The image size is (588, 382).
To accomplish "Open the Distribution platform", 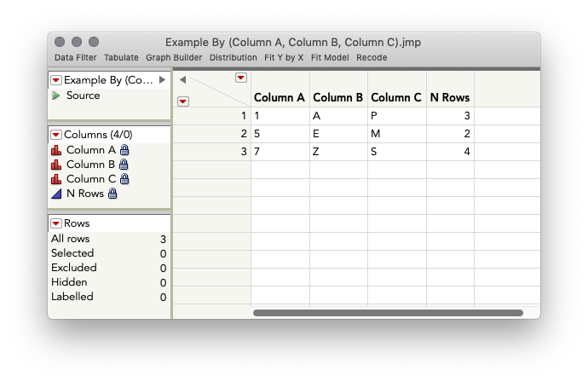I will (233, 58).
